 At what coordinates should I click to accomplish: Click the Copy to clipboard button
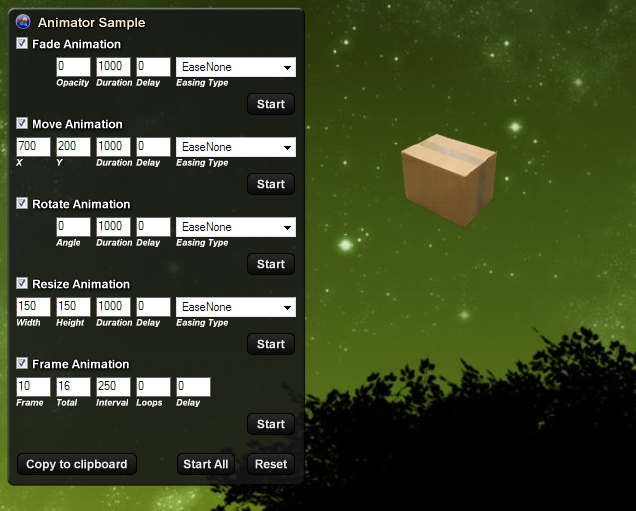tap(77, 464)
